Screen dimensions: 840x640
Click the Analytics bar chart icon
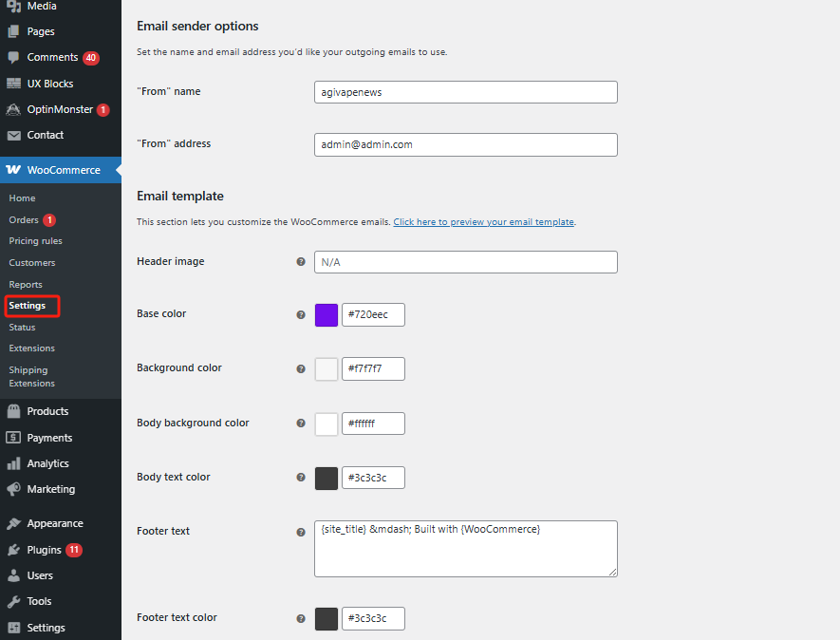click(x=13, y=463)
